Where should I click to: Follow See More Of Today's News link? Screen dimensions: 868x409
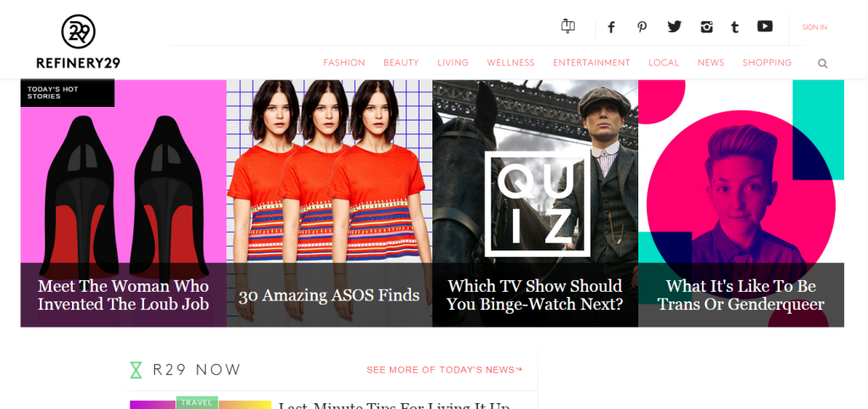coord(444,370)
